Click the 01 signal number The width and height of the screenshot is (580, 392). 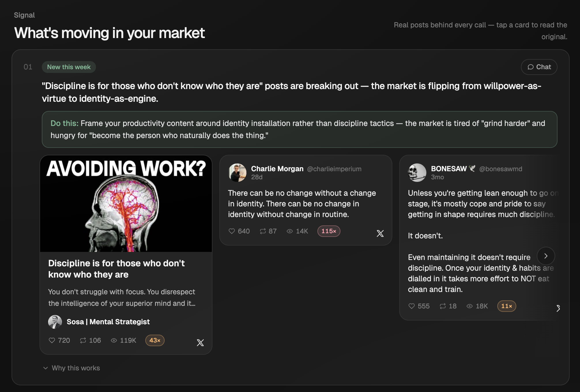click(28, 67)
